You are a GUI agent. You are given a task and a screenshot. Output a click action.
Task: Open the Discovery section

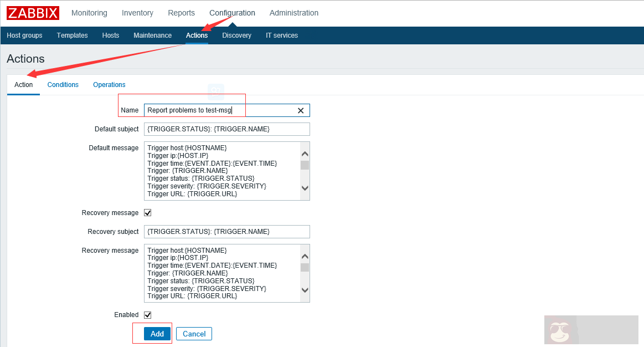coord(236,35)
